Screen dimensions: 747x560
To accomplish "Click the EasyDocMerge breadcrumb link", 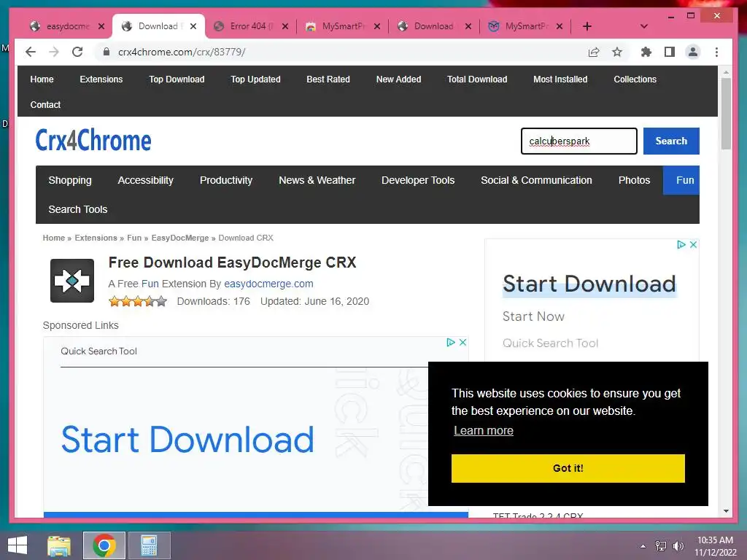I will [x=180, y=238].
